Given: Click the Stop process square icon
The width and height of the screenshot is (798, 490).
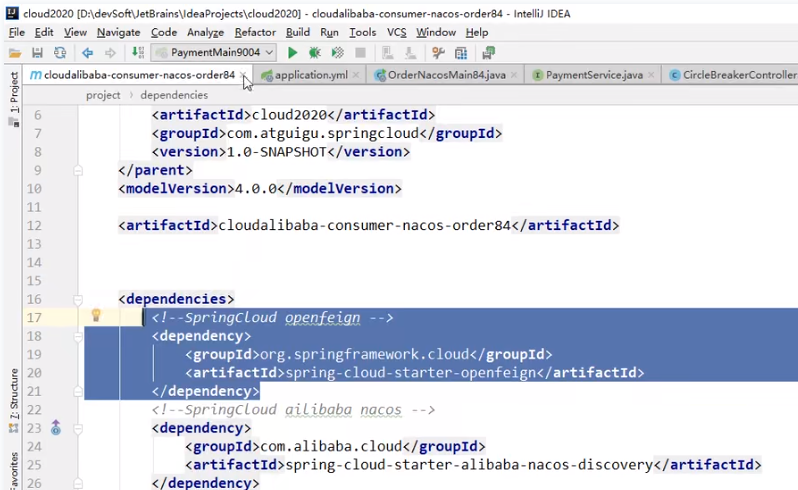Looking at the screenshot, I should point(360,52).
